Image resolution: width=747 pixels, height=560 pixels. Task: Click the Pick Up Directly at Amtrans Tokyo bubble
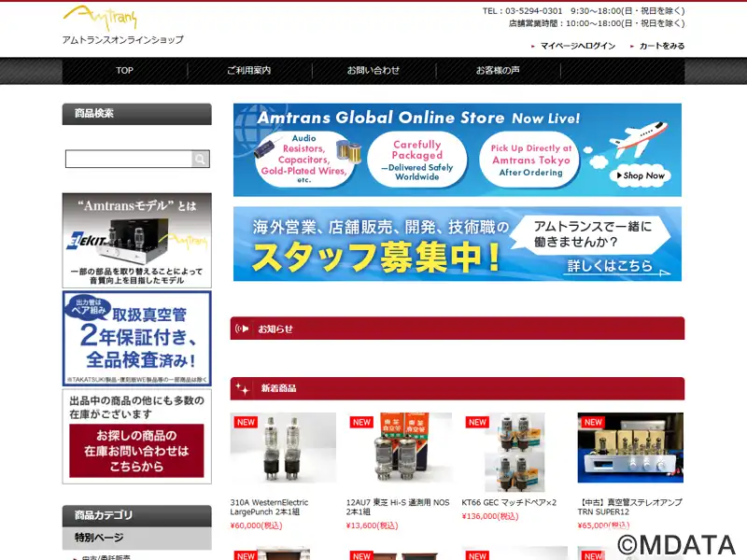(530, 160)
